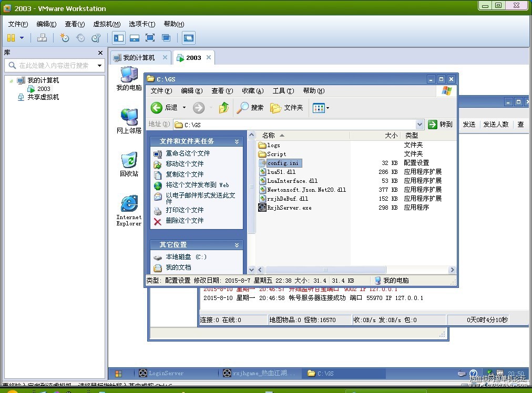Collapse the 其它位置 panel

click(x=237, y=245)
